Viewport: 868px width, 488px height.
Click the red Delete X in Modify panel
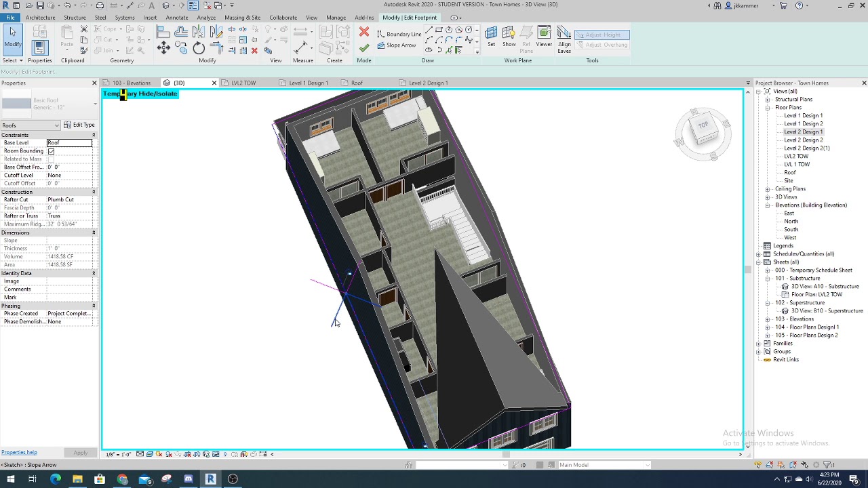tap(254, 51)
